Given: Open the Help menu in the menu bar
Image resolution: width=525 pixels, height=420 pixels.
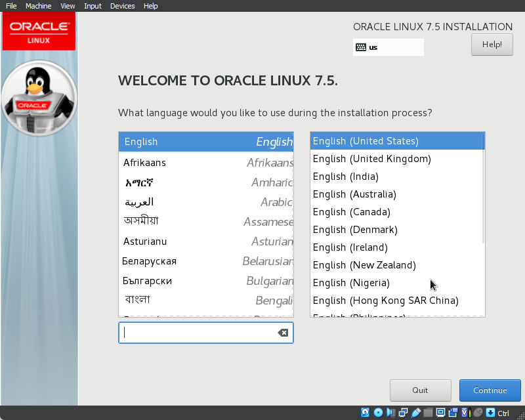Looking at the screenshot, I should (x=151, y=6).
